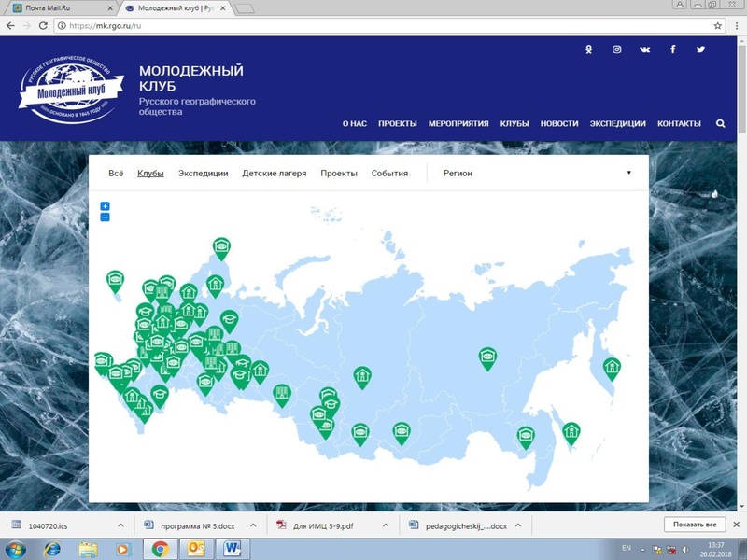The image size is (747, 560).
Task: Click the browser address bar
Action: (373, 25)
